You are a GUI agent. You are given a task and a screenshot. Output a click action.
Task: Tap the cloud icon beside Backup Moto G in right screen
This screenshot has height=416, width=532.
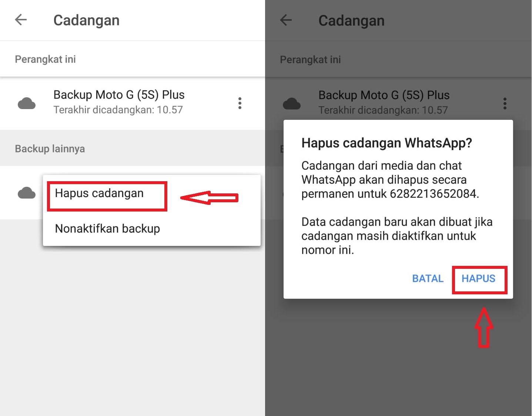click(x=292, y=104)
